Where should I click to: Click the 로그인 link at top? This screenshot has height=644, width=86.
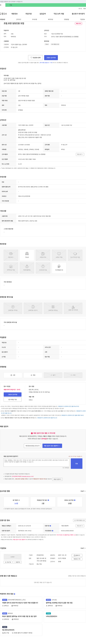coord(80,8)
